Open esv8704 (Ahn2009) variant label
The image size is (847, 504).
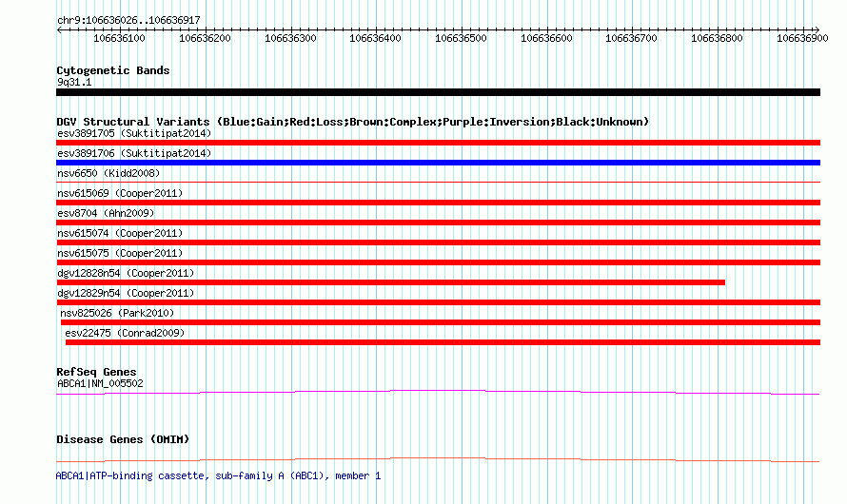[106, 213]
